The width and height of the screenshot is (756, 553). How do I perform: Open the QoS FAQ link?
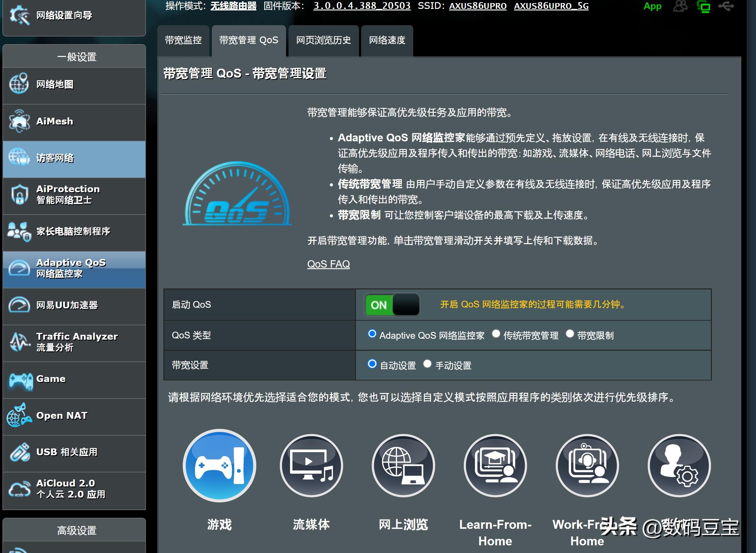328,264
